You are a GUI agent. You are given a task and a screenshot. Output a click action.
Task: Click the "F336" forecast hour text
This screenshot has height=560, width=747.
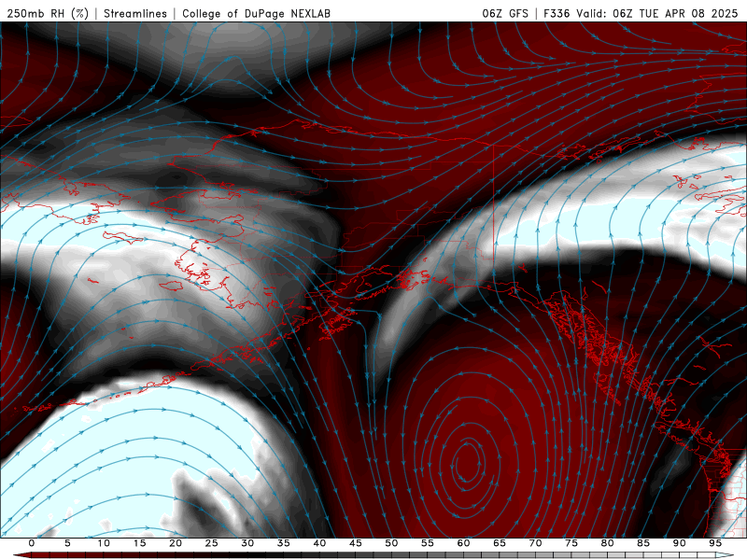(557, 13)
